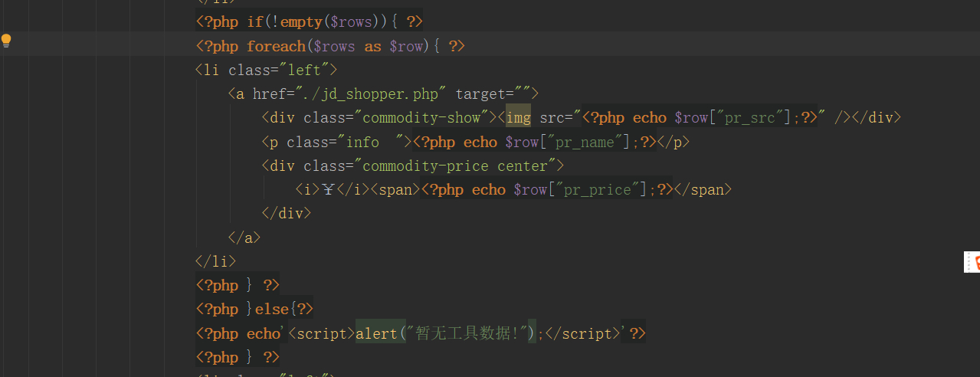Click the last "<?php } ?>" line

pos(238,357)
